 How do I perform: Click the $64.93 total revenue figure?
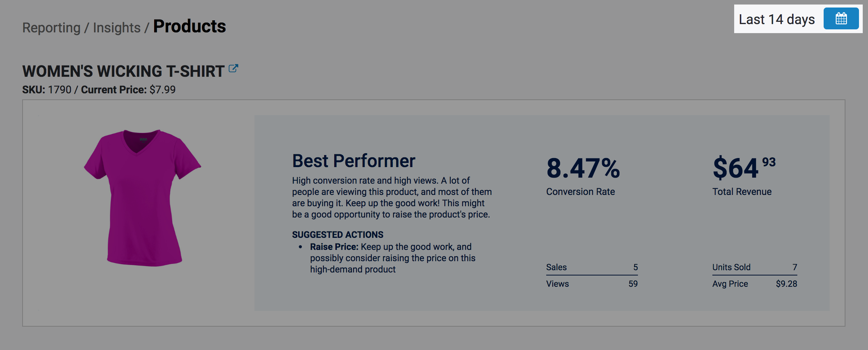click(x=744, y=167)
